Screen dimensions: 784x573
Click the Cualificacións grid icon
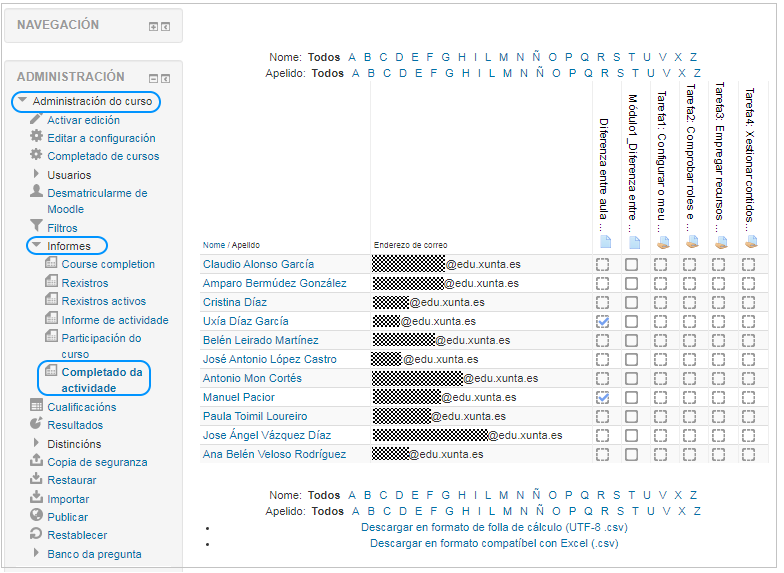[x=37, y=406]
